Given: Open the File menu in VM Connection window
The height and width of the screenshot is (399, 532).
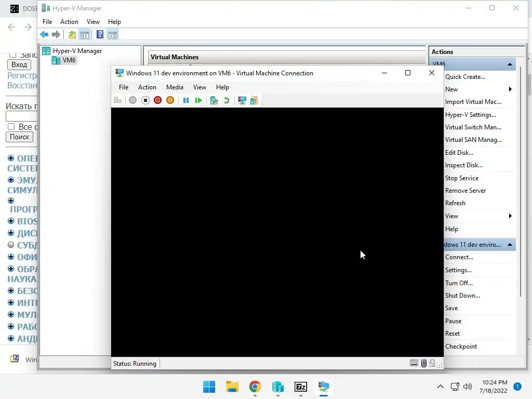Looking at the screenshot, I should (124, 87).
